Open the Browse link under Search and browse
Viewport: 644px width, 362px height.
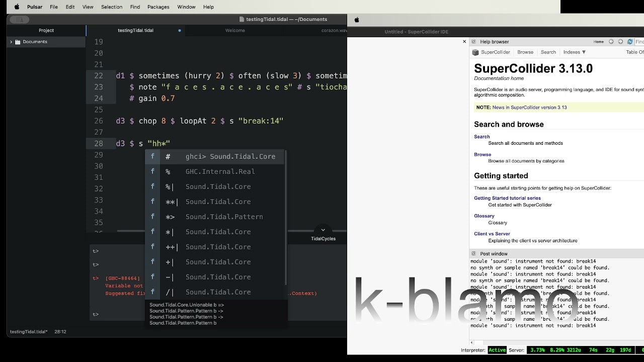(x=482, y=155)
